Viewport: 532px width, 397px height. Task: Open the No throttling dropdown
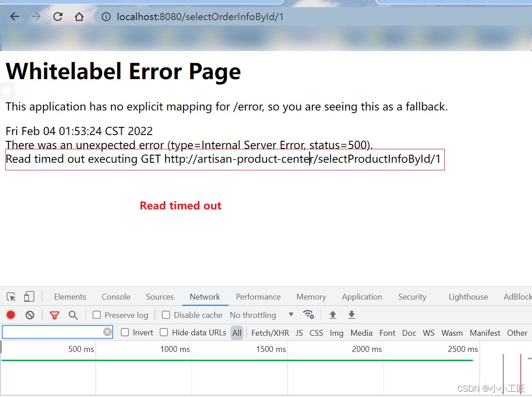[262, 315]
